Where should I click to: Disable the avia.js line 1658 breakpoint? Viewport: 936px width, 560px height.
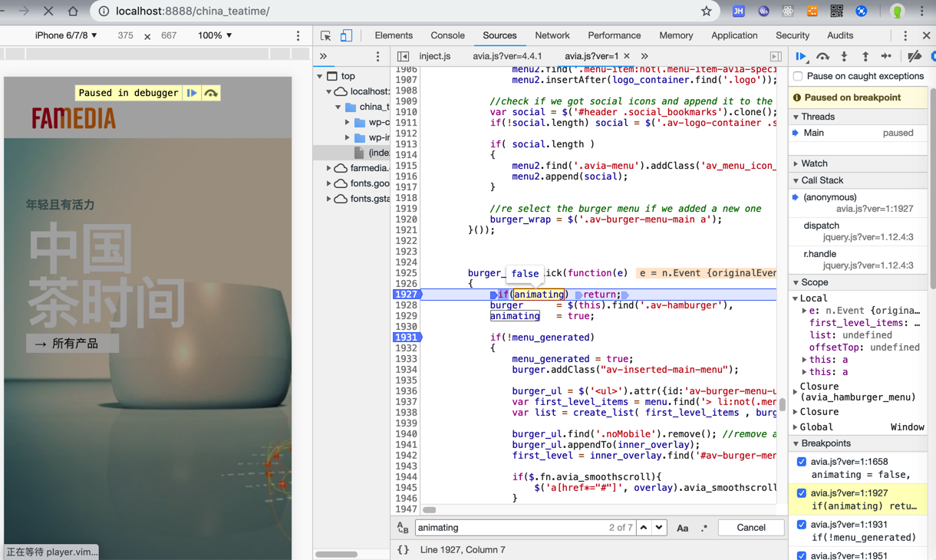[x=802, y=462]
